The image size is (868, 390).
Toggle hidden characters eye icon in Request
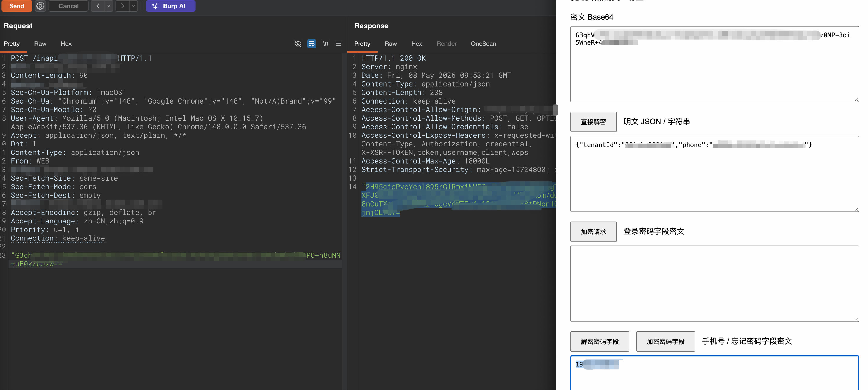(x=298, y=44)
